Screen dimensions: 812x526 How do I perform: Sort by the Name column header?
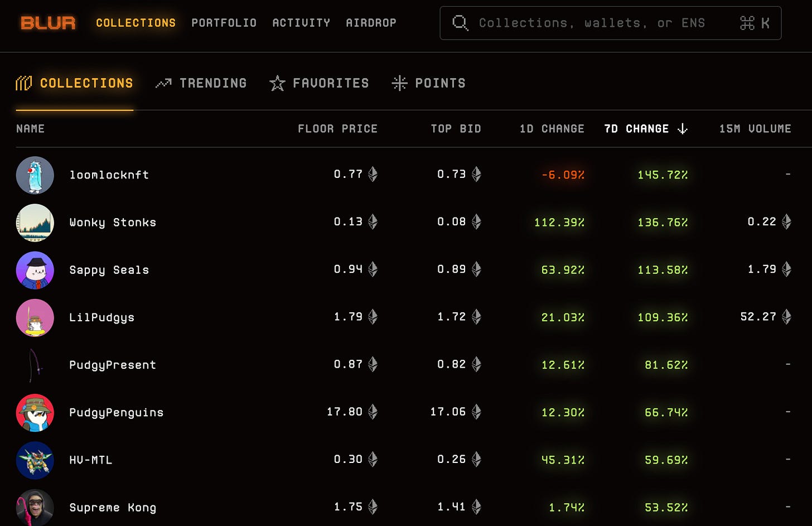click(x=30, y=129)
